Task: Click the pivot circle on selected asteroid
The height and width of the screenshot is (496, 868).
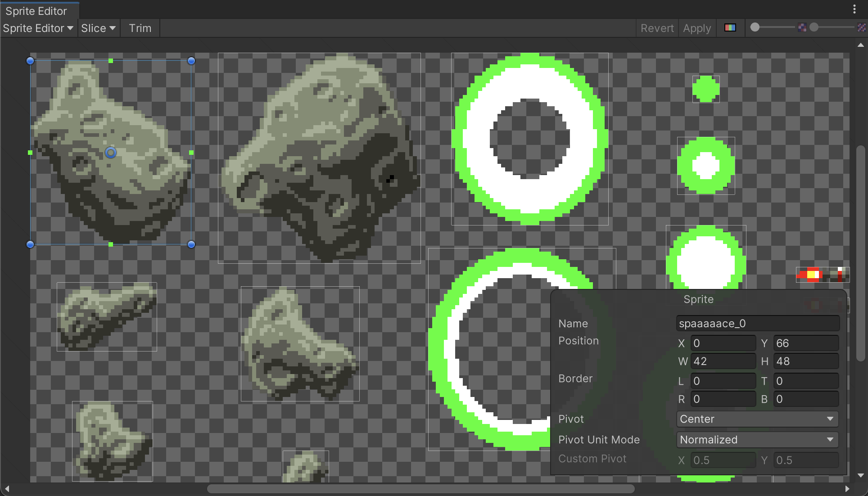Action: pos(111,153)
